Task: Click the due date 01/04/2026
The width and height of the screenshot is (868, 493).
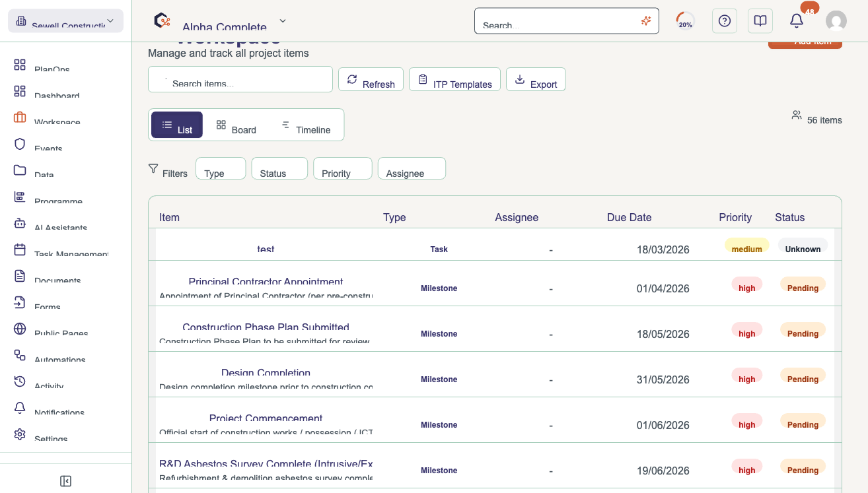Action: (x=663, y=288)
